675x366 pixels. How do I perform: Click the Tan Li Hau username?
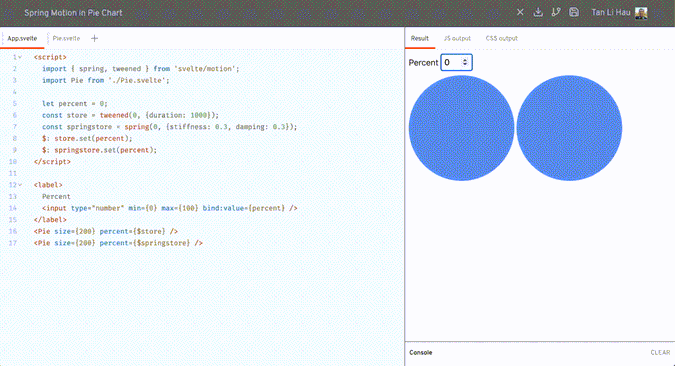(610, 12)
